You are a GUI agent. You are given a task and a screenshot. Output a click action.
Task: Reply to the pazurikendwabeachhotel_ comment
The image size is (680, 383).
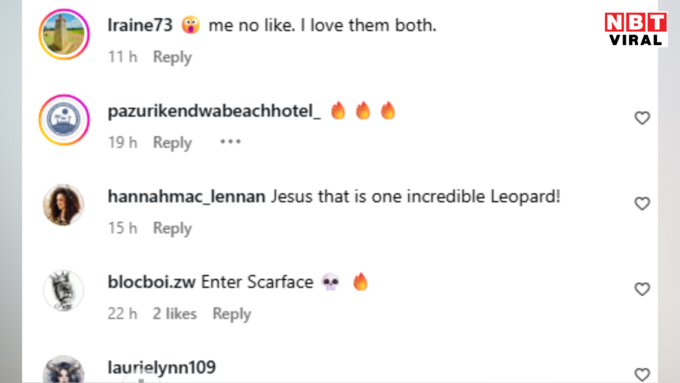[172, 142]
